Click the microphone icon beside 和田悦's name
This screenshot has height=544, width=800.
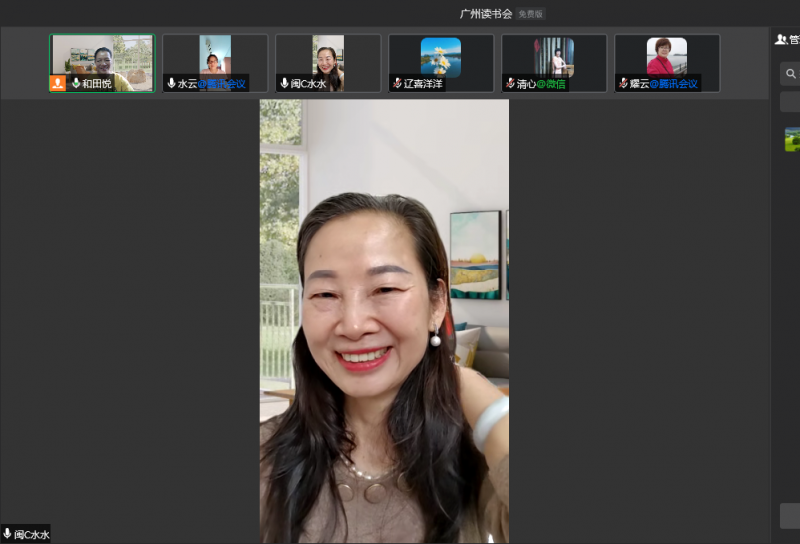coord(75,83)
